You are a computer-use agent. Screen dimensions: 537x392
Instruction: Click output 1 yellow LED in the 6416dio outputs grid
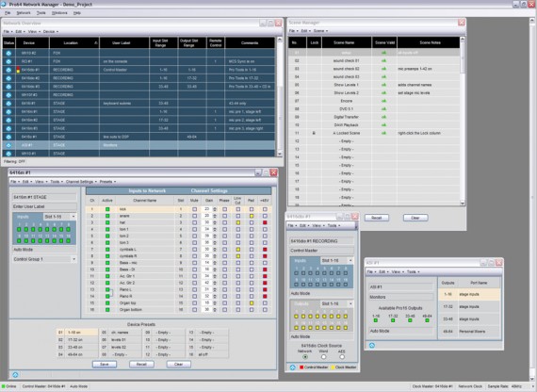tap(296, 317)
